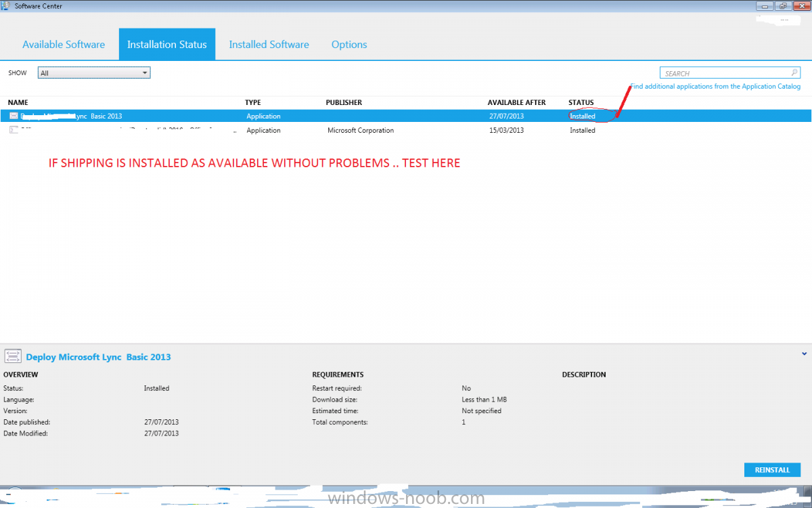Sort by the AVAILABLE AFTER column header

[516, 102]
